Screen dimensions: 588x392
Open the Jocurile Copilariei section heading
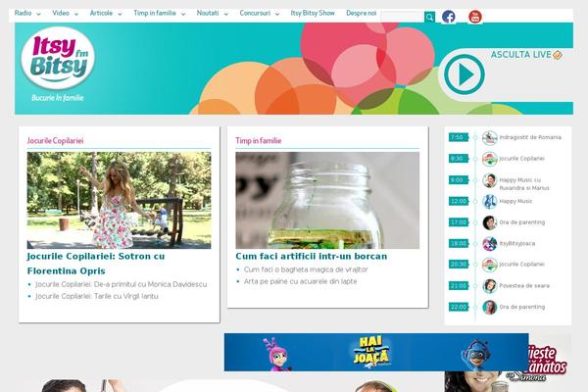55,141
